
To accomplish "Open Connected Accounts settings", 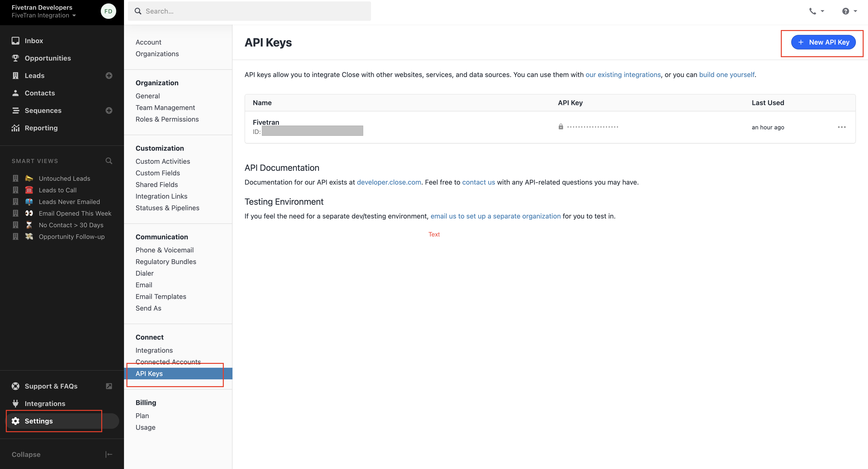I will 168,362.
